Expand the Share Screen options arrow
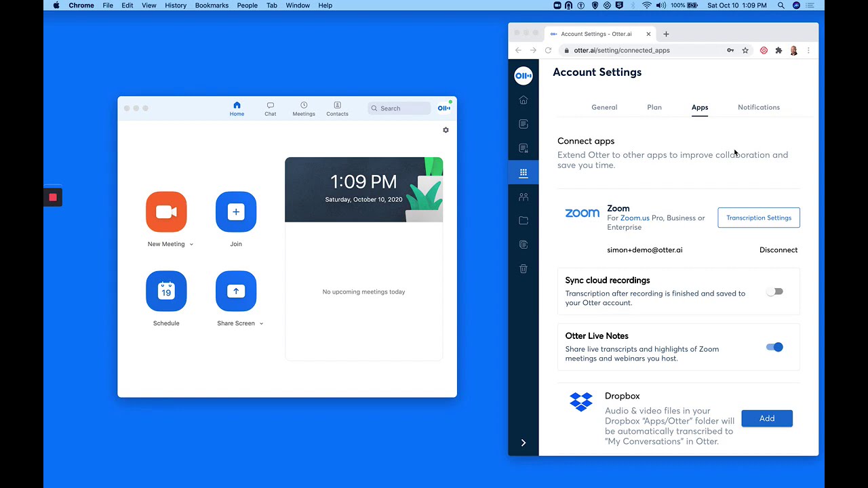The width and height of the screenshot is (868, 488). point(261,324)
